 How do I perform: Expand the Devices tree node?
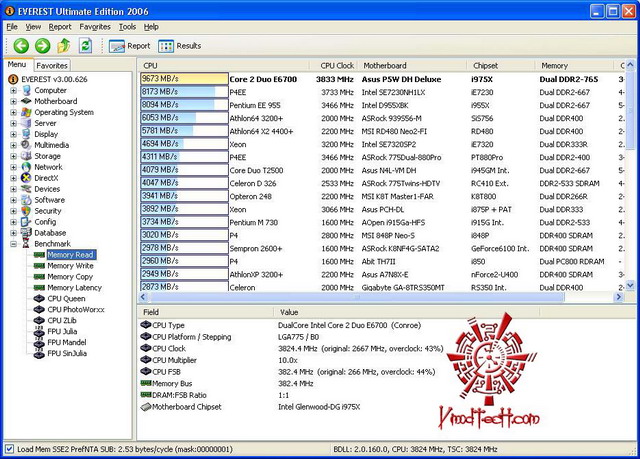[13, 190]
